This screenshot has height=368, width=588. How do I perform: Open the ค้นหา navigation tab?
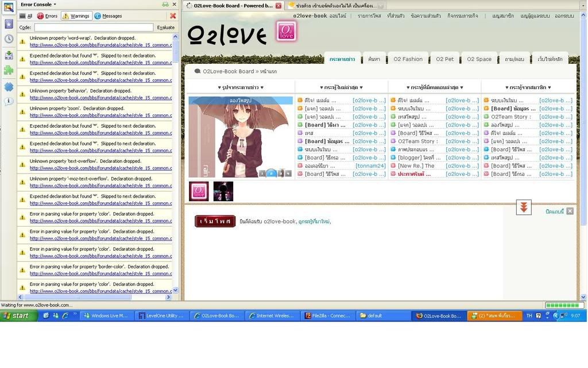pyautogui.click(x=374, y=59)
